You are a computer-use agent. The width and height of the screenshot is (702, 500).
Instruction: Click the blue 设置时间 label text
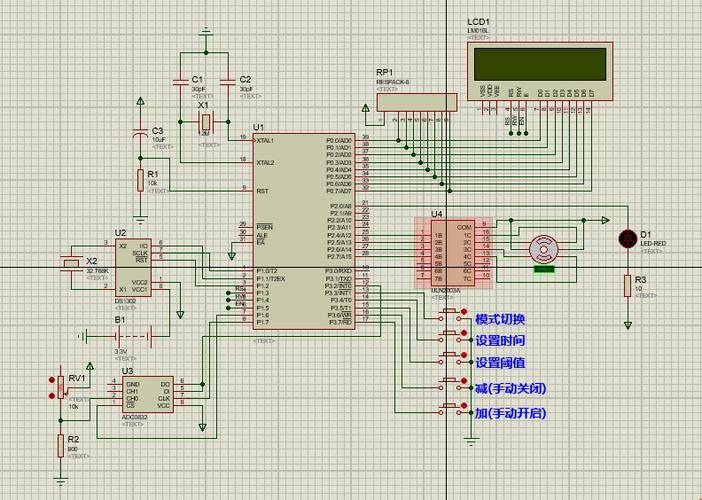(500, 341)
